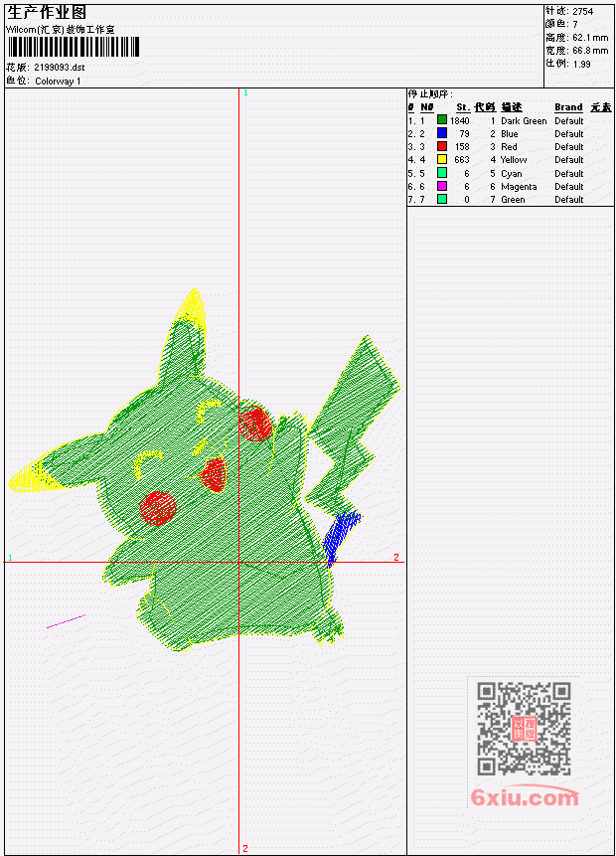616x856 pixels.
Task: Click the Colorway 1 label
Action: point(58,82)
